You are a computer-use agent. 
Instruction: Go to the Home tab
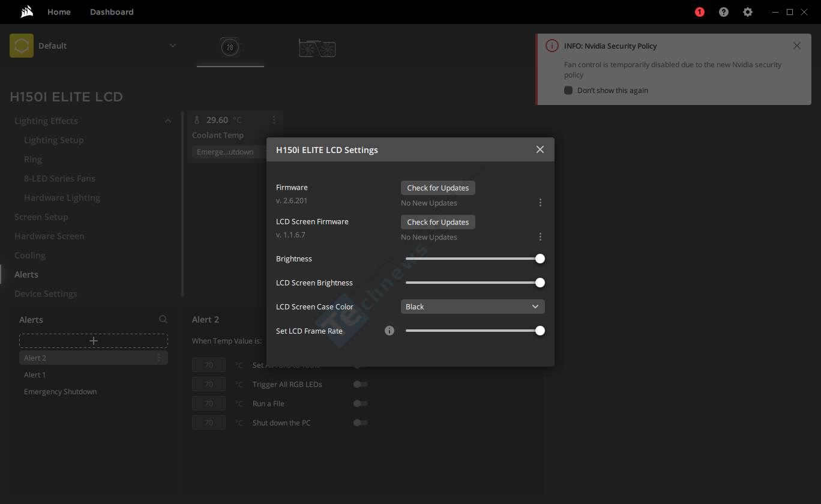click(x=59, y=12)
